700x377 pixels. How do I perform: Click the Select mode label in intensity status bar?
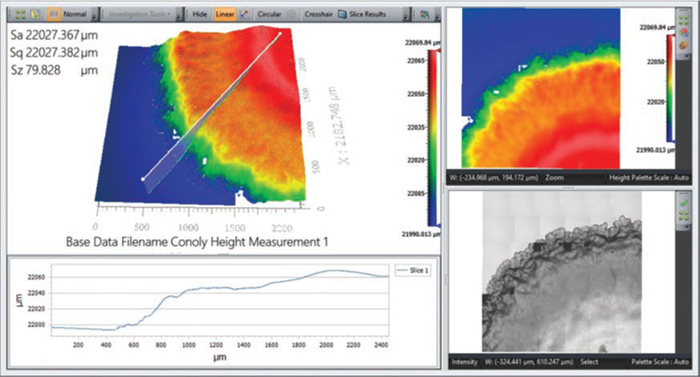point(589,362)
